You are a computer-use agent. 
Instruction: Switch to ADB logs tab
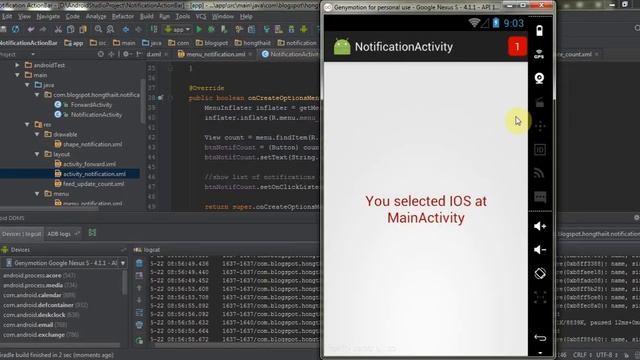[x=63, y=234]
